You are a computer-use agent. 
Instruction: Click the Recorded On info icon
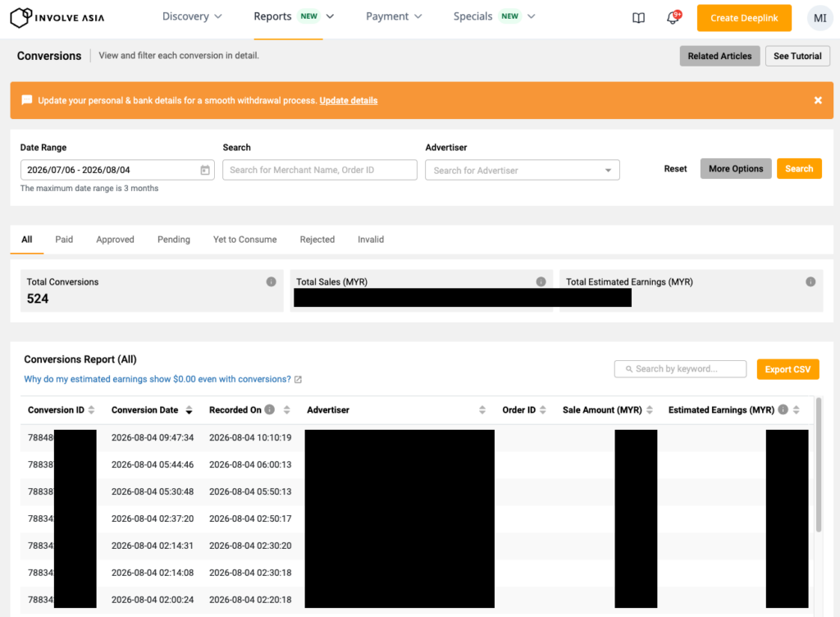click(269, 409)
